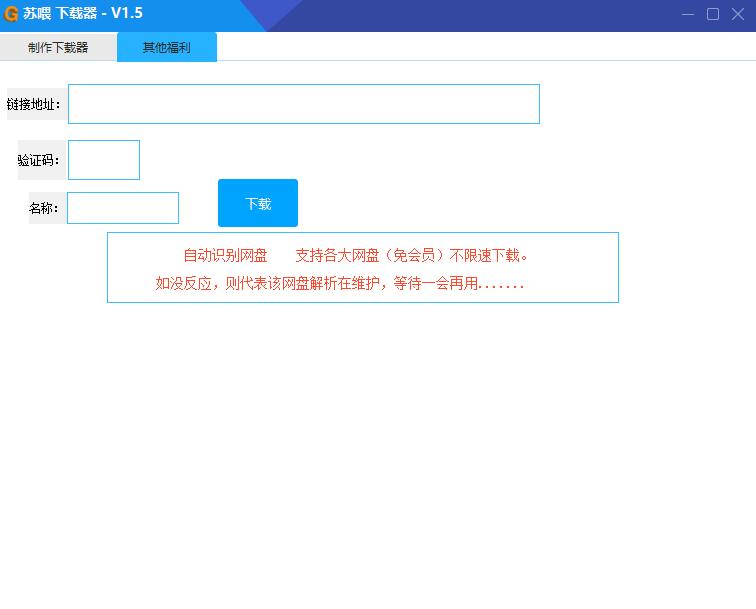This screenshot has height=609, width=756.
Task: Click the 链接地址 label
Action: coord(34,104)
